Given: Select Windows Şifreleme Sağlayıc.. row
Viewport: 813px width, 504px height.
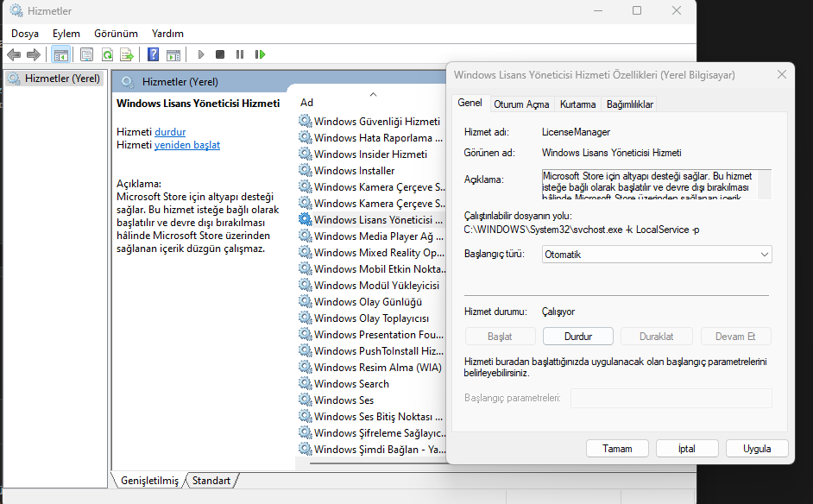Looking at the screenshot, I should tap(372, 433).
